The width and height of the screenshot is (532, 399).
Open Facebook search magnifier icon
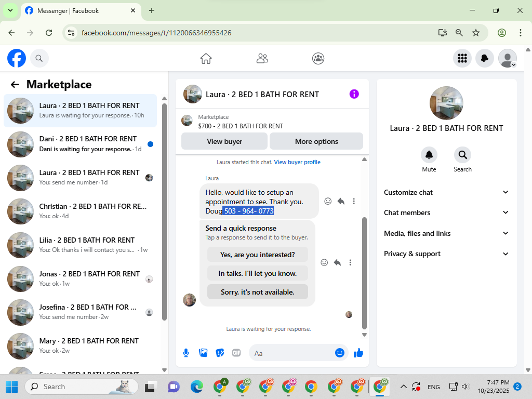click(x=39, y=58)
